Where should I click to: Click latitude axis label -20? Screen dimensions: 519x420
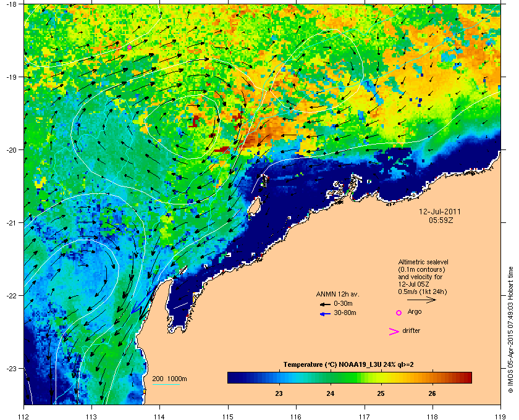11,149
